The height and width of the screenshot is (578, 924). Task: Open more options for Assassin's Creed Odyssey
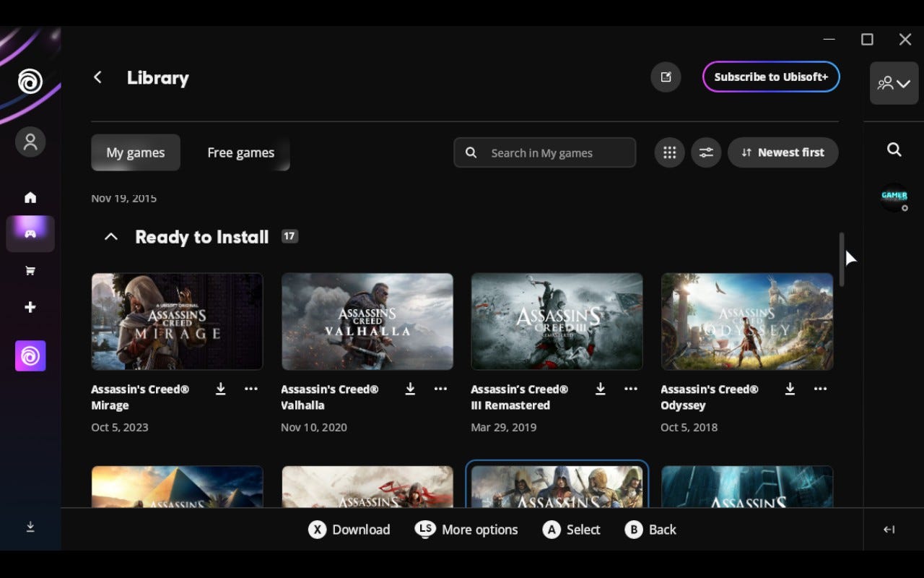pyautogui.click(x=821, y=389)
